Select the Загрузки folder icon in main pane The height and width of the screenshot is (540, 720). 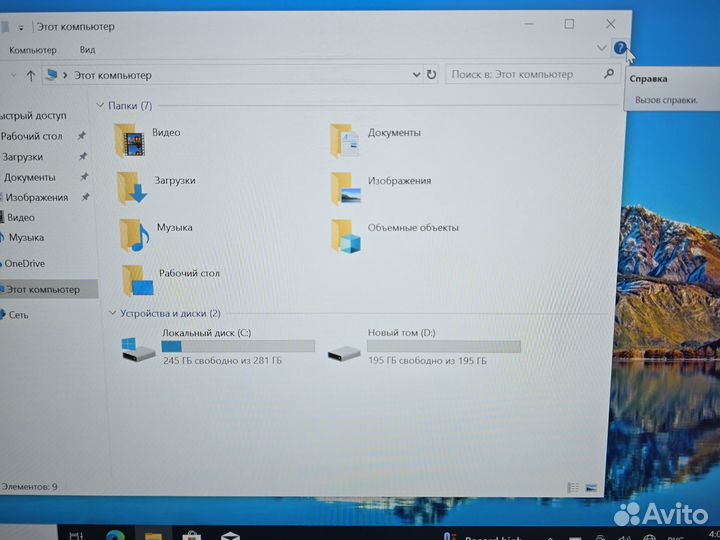click(132, 188)
